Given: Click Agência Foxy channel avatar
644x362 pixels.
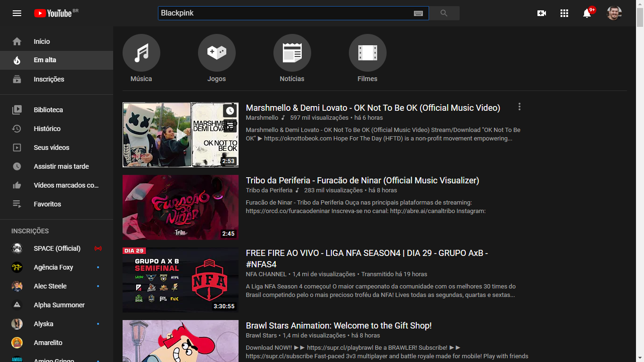Looking at the screenshot, I should click(17, 267).
